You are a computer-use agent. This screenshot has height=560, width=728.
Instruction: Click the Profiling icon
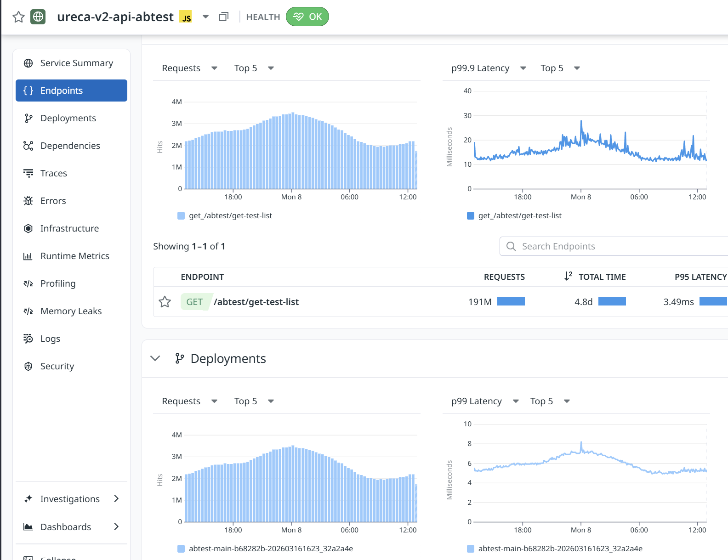point(28,283)
